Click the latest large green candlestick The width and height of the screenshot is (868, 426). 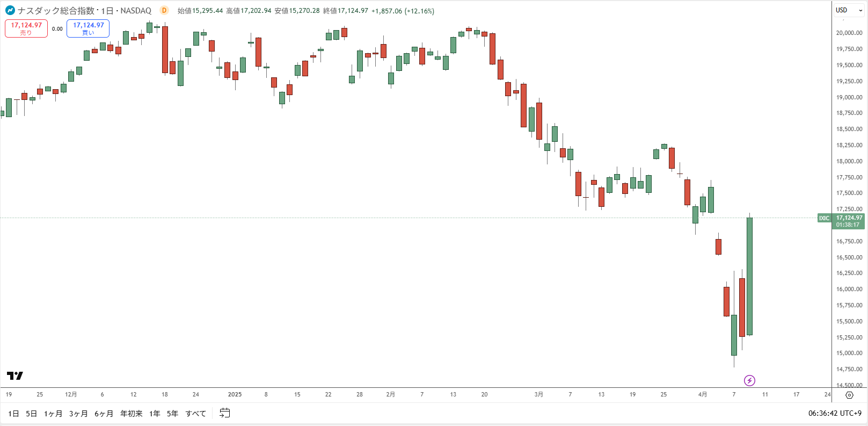click(749, 276)
